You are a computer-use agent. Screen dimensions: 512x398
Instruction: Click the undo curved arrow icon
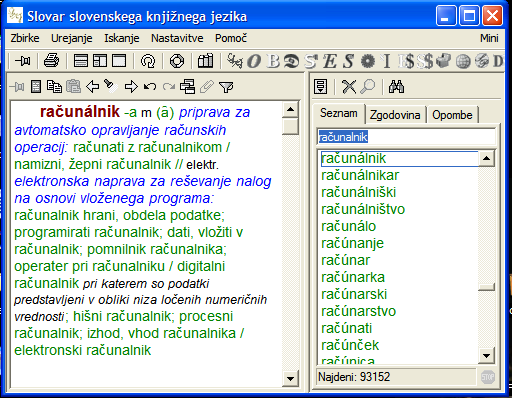coord(150,87)
